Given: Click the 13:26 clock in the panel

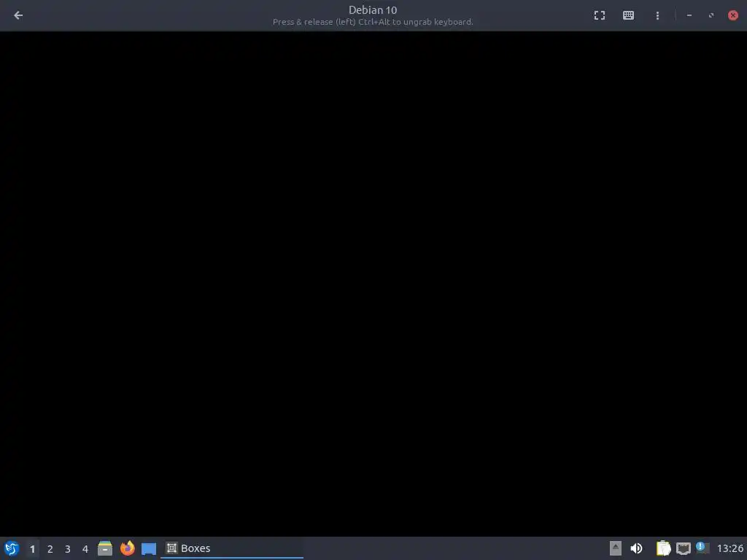Looking at the screenshot, I should tap(729, 548).
